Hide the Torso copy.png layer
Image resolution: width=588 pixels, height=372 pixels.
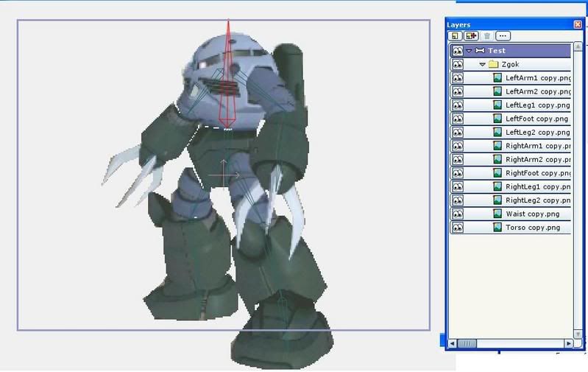pyautogui.click(x=457, y=228)
